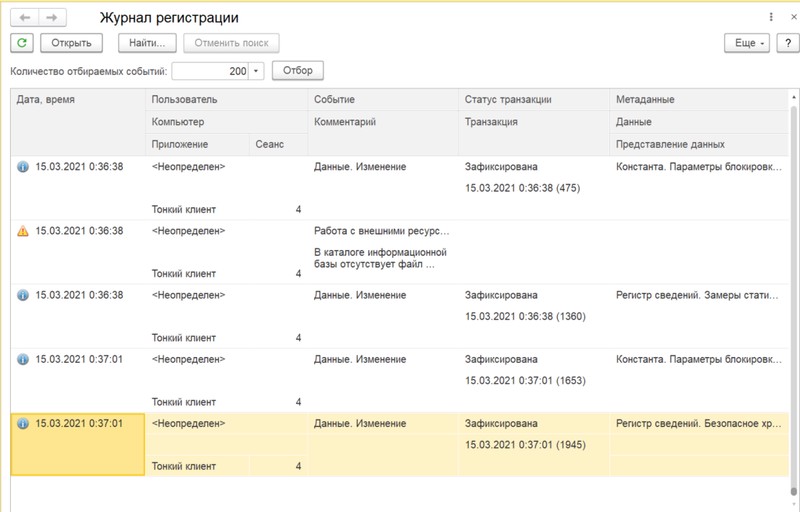This screenshot has height=512, width=800.
Task: Select 'Регистр сведений. Безопасное хр...' metadata cell
Action: [x=698, y=424]
